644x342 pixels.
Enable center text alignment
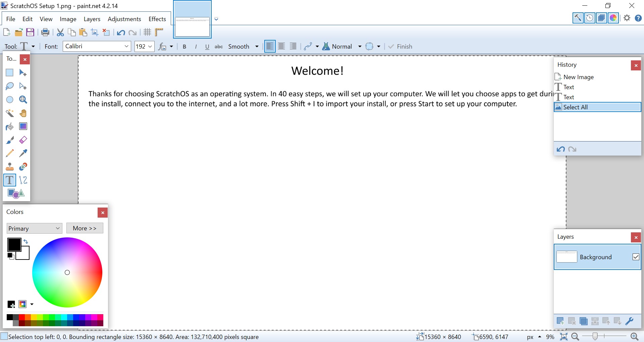281,46
